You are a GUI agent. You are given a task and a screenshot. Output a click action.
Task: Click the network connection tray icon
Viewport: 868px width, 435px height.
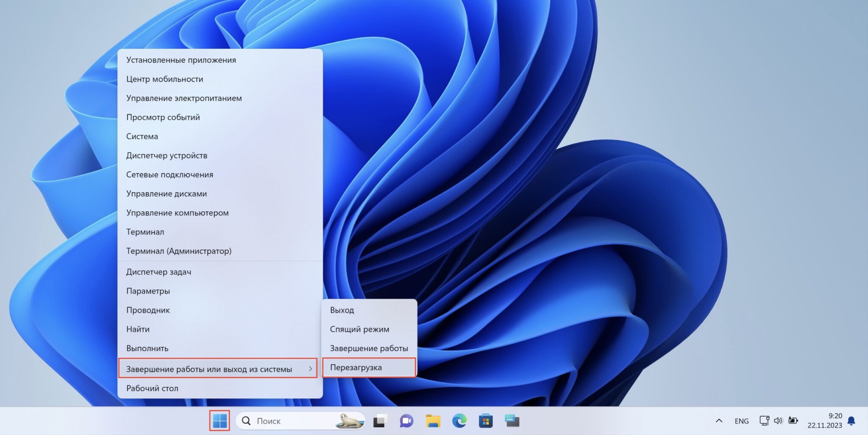coord(764,421)
